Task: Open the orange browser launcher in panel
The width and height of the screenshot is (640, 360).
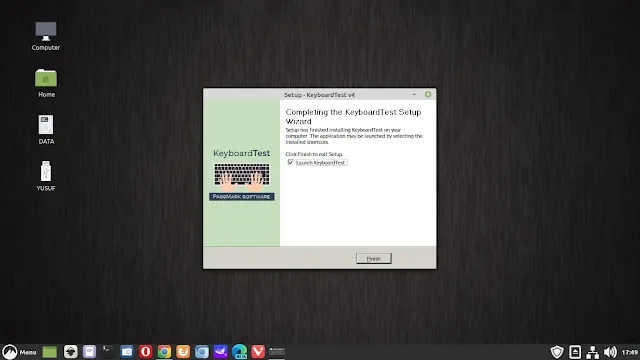Action: pyautogui.click(x=183, y=351)
